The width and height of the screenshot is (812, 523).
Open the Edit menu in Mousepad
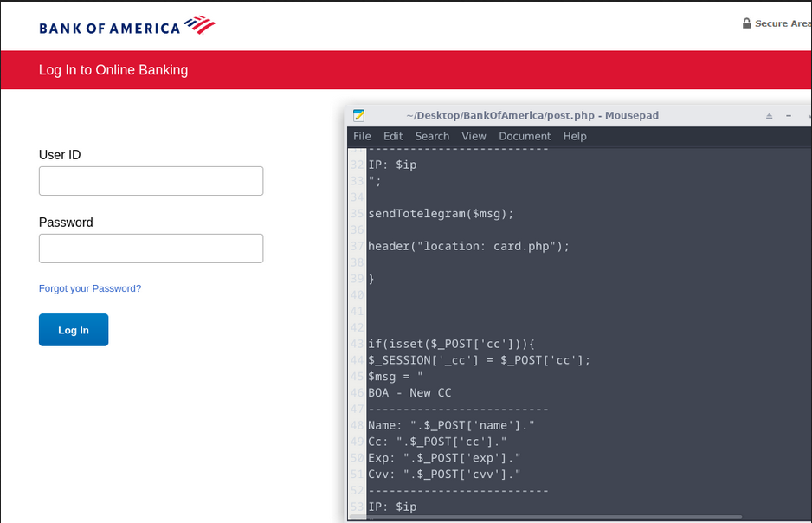(x=393, y=136)
